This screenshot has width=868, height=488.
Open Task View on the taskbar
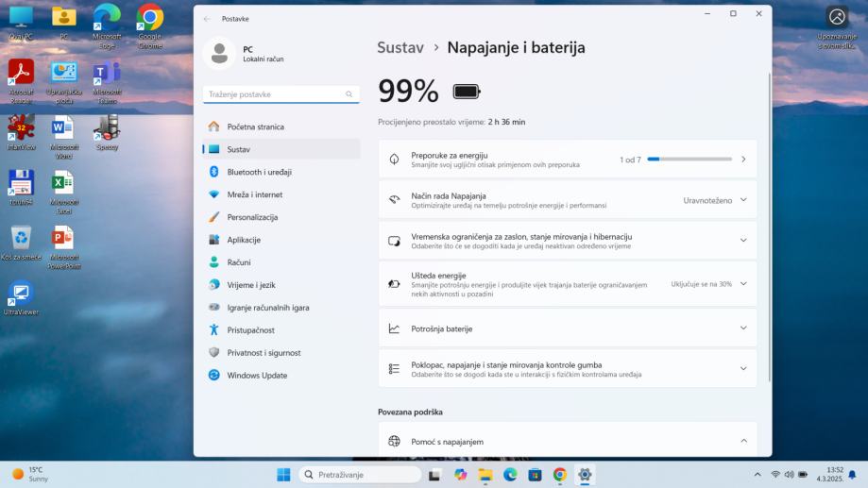[434, 475]
